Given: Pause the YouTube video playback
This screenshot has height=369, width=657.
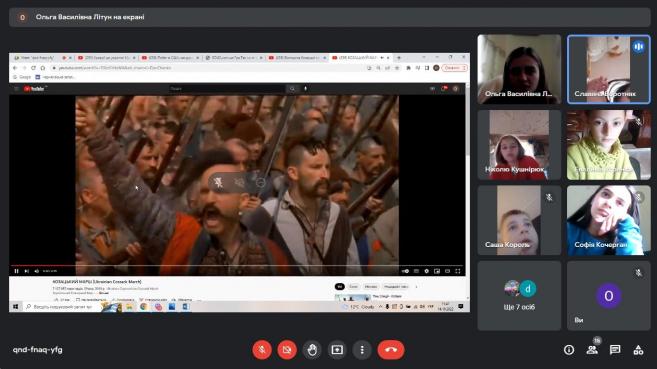Looking at the screenshot, I should tap(16, 271).
